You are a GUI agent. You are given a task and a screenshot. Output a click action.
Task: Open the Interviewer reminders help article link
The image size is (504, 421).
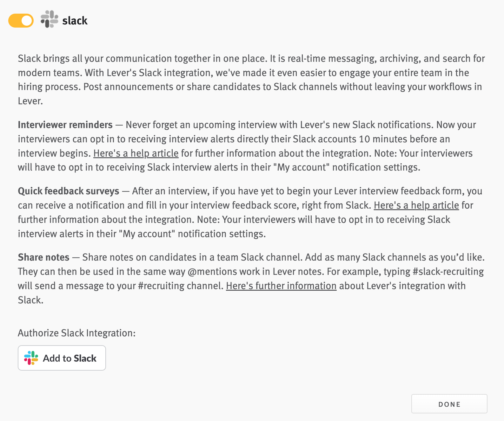tap(136, 153)
